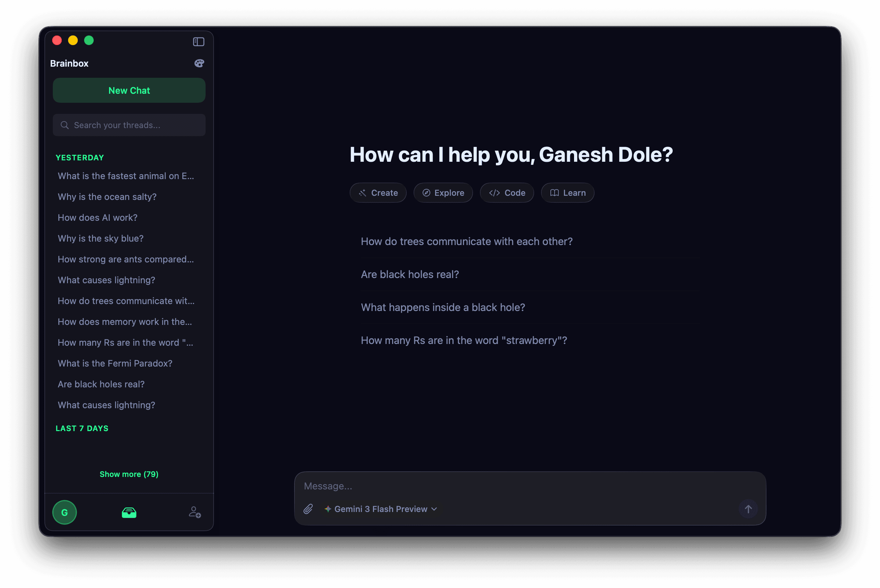Start a New Chat
Screen dimensions: 880x588
[x=129, y=90]
